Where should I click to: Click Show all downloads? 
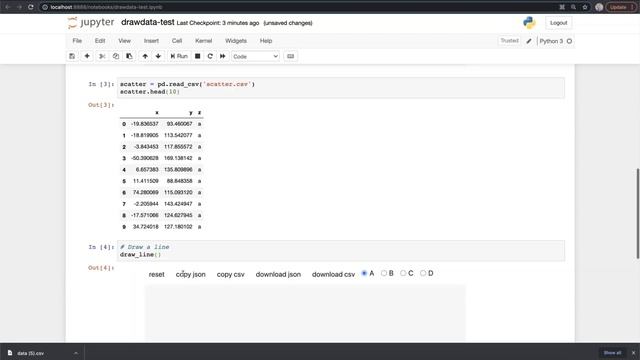612,353
